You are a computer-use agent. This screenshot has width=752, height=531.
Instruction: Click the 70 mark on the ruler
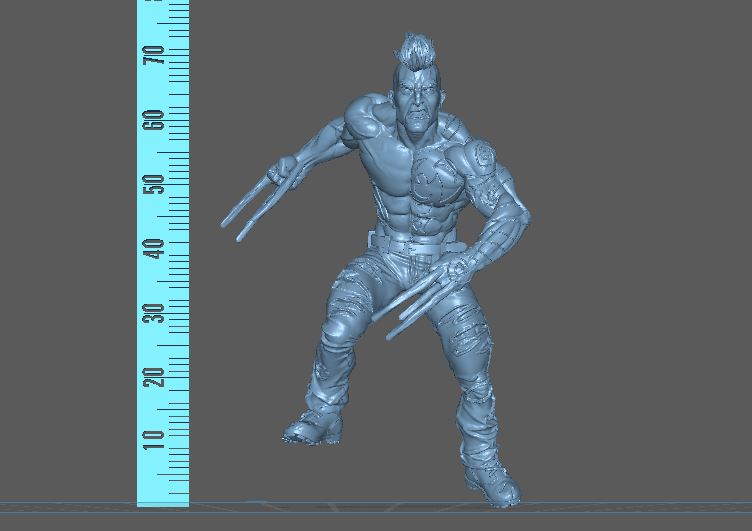pos(154,56)
